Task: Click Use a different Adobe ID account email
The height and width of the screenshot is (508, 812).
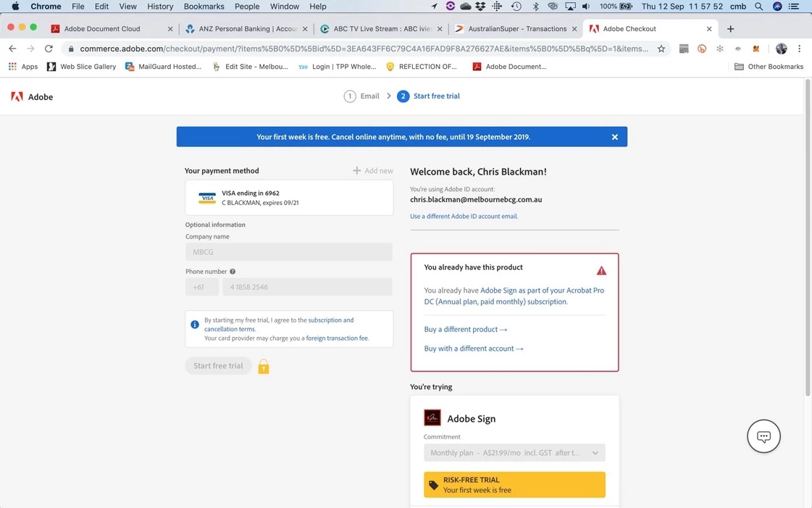Action: [x=464, y=217]
